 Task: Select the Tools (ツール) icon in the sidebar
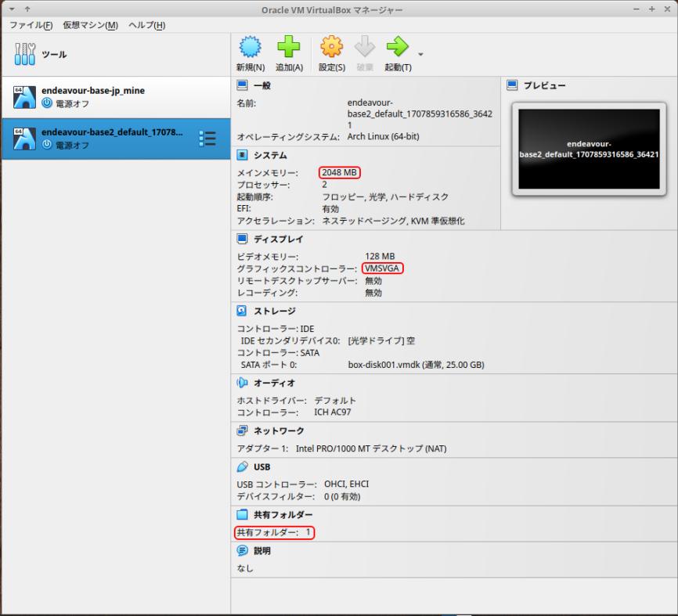[x=24, y=54]
